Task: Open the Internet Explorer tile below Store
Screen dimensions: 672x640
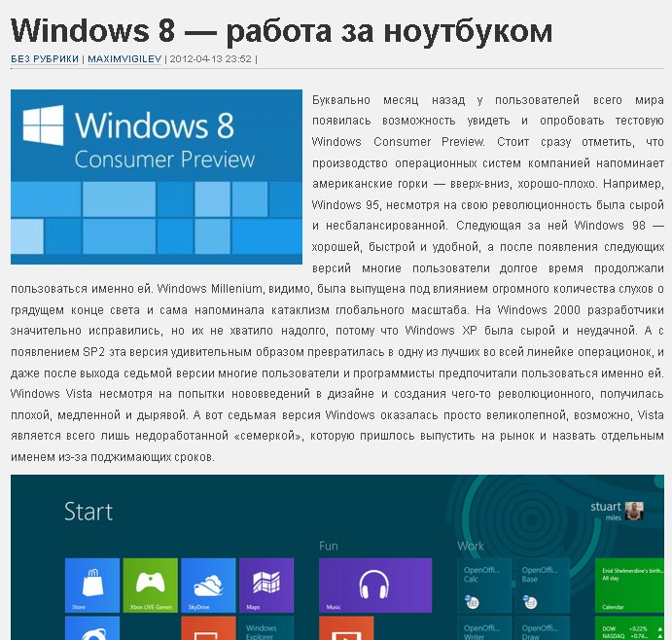Action: click(92, 628)
